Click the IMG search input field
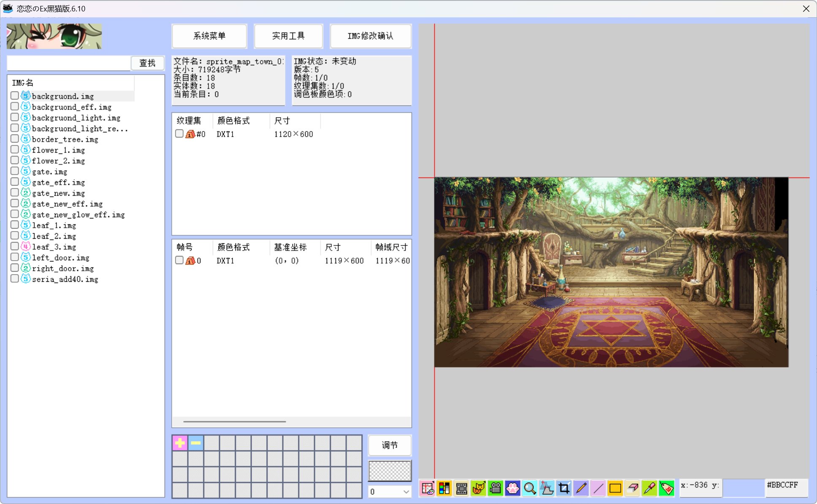 (x=69, y=63)
